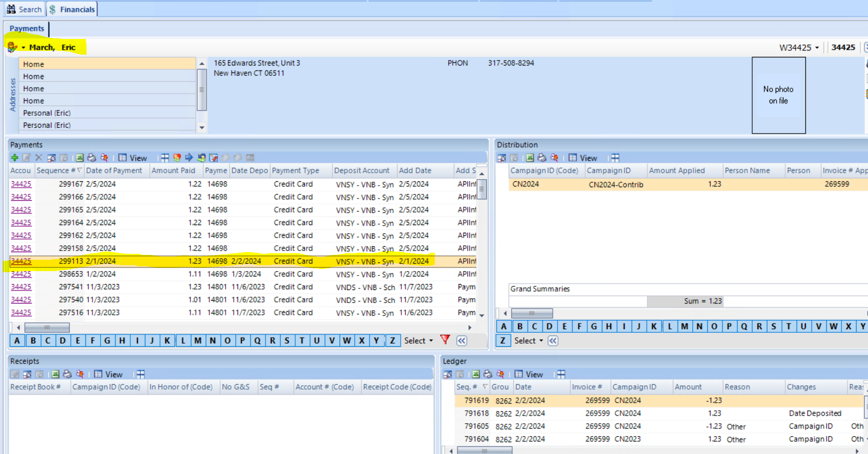This screenshot has height=454, width=868.
Task: Filter Distribution by letter C
Action: pyautogui.click(x=534, y=326)
